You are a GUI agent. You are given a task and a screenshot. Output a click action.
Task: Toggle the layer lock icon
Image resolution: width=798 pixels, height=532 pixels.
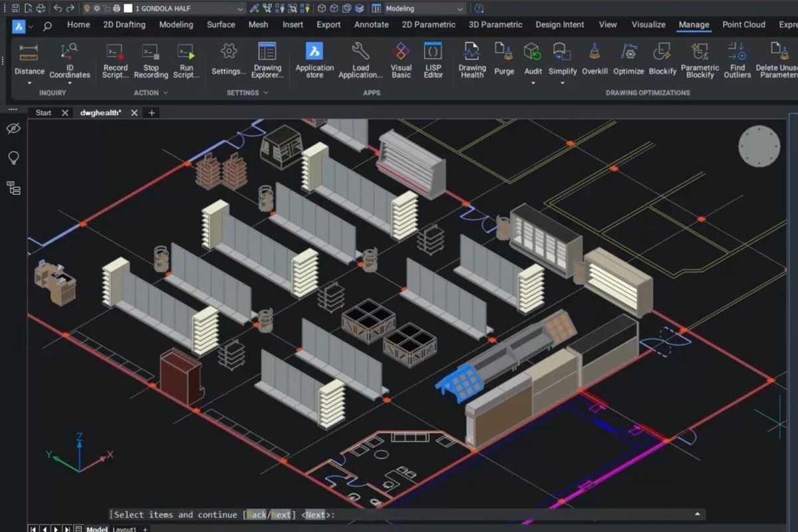(x=106, y=9)
